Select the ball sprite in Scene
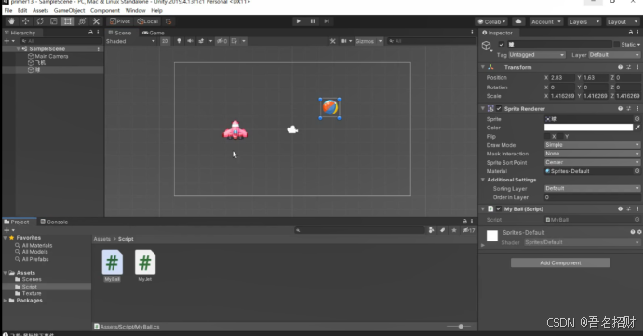The width and height of the screenshot is (644, 336). tap(329, 108)
